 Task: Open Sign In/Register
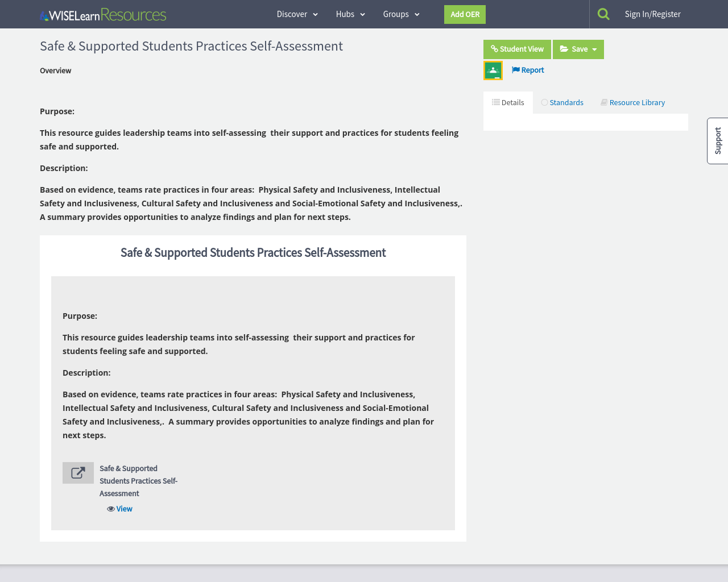pyautogui.click(x=652, y=14)
